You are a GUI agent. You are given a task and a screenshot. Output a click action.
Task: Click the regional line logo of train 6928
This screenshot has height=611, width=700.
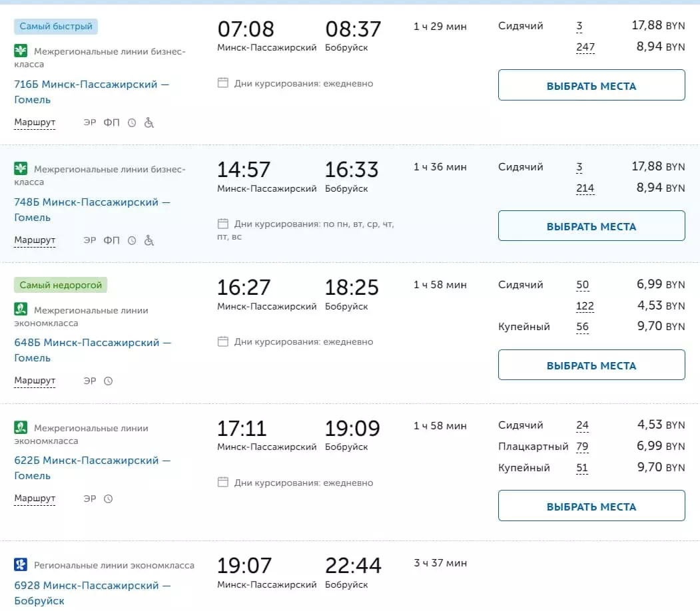pyautogui.click(x=21, y=565)
